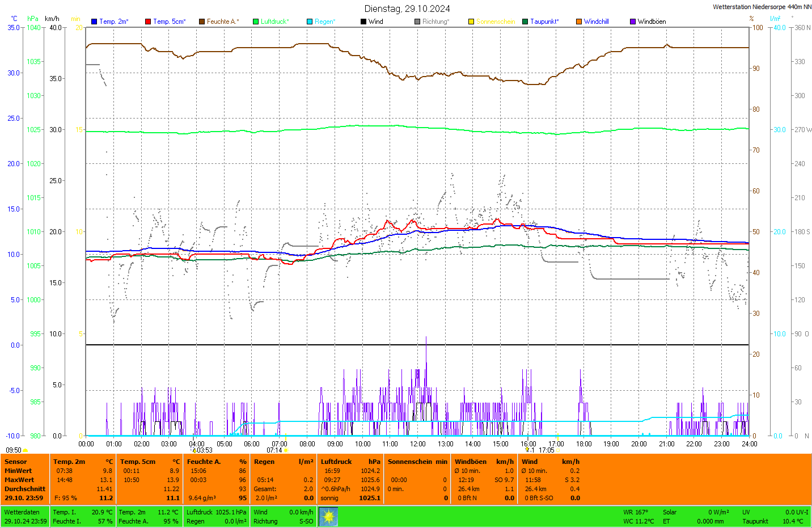Click the gray Richtung legend square
The height and width of the screenshot is (528, 812).
[x=417, y=22]
